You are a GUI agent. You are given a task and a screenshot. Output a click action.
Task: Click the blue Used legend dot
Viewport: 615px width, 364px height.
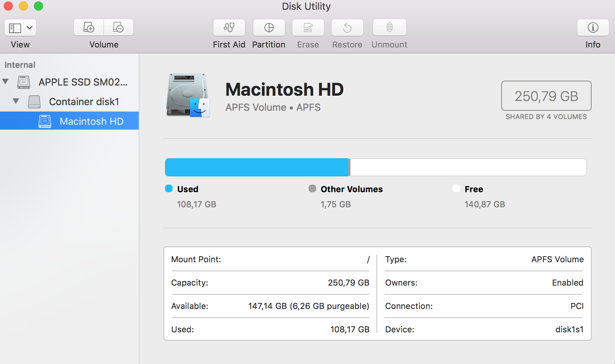(169, 188)
